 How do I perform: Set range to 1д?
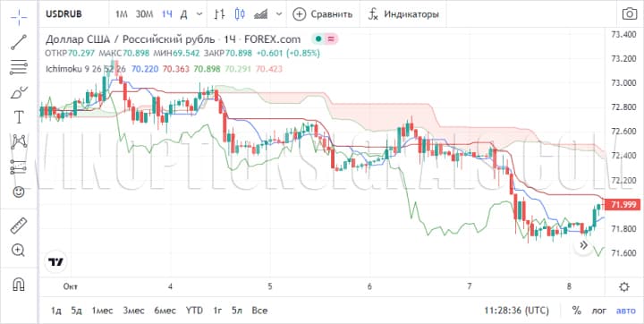[x=55, y=311]
